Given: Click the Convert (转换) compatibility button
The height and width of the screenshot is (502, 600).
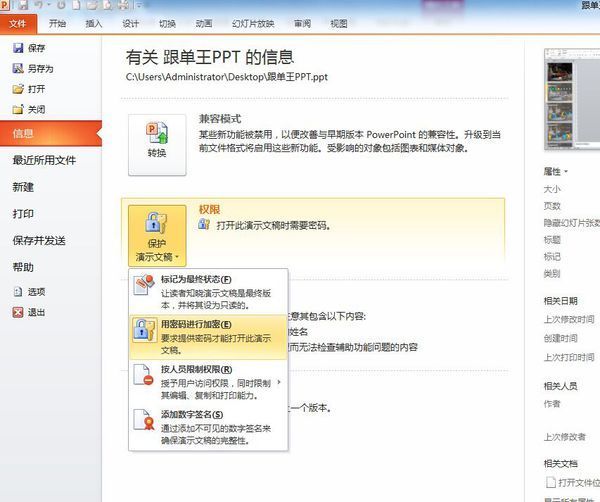Looking at the screenshot, I should click(157, 139).
